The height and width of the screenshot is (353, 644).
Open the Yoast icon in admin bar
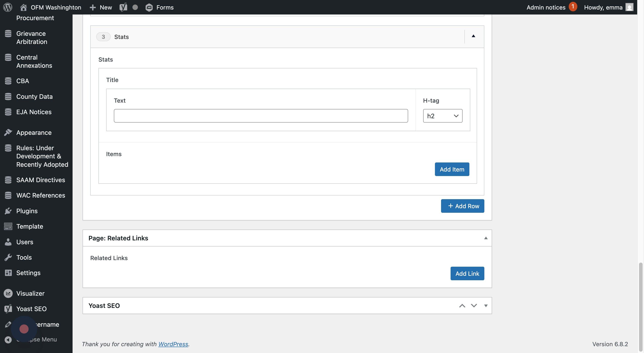coord(123,7)
